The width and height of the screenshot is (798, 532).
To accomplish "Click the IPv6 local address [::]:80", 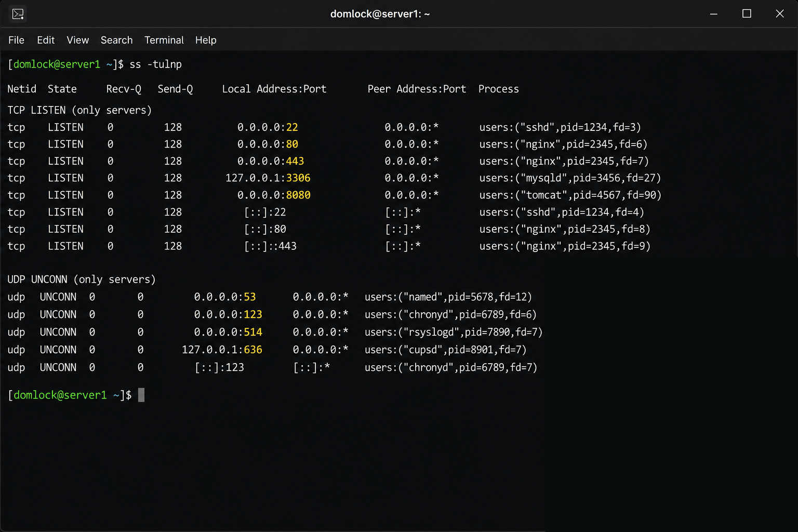I will (x=265, y=229).
